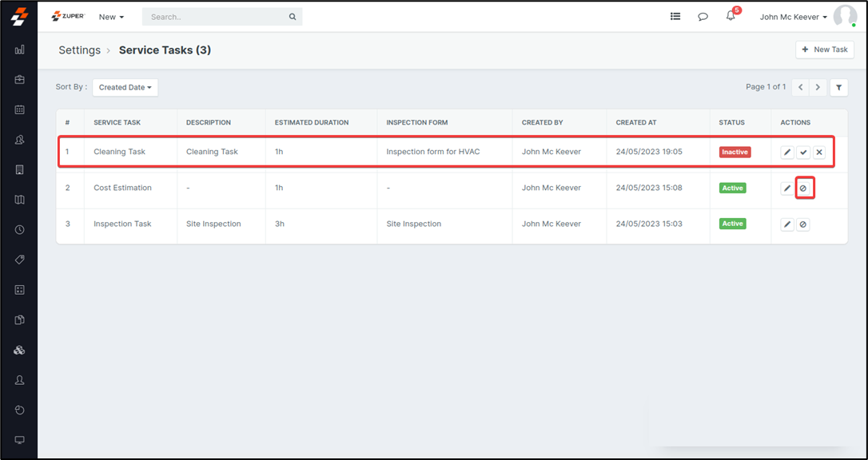This screenshot has height=460, width=868.
Task: Deactivate the Inspection Task
Action: tap(803, 224)
